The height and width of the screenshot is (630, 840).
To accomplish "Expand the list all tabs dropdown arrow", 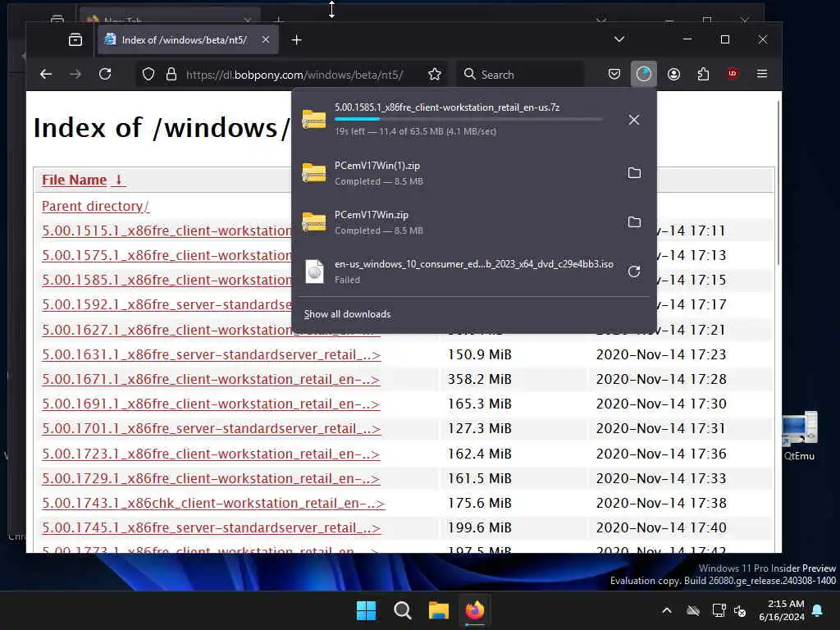I will [x=619, y=39].
